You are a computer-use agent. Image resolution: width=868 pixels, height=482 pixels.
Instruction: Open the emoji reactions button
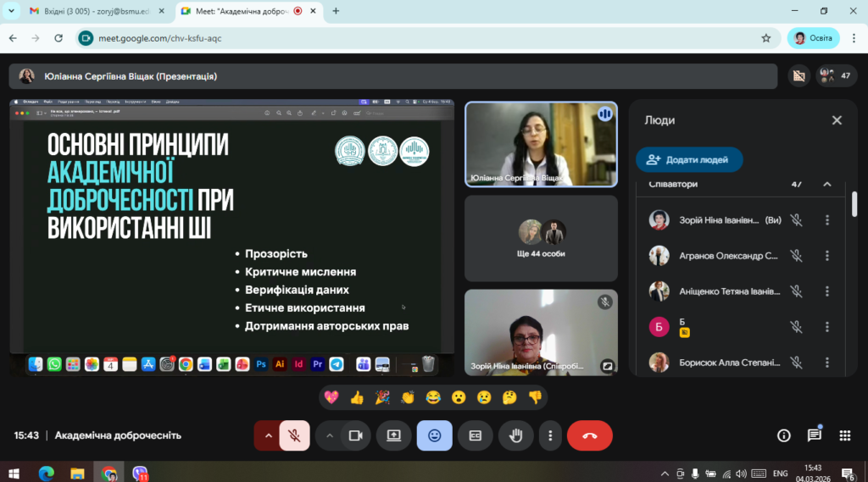434,435
